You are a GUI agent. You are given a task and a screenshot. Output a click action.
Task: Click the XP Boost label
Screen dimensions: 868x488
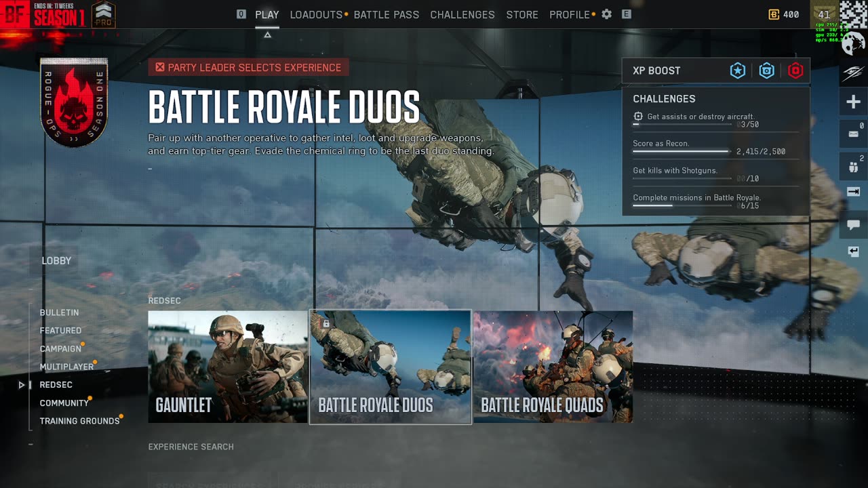(656, 70)
